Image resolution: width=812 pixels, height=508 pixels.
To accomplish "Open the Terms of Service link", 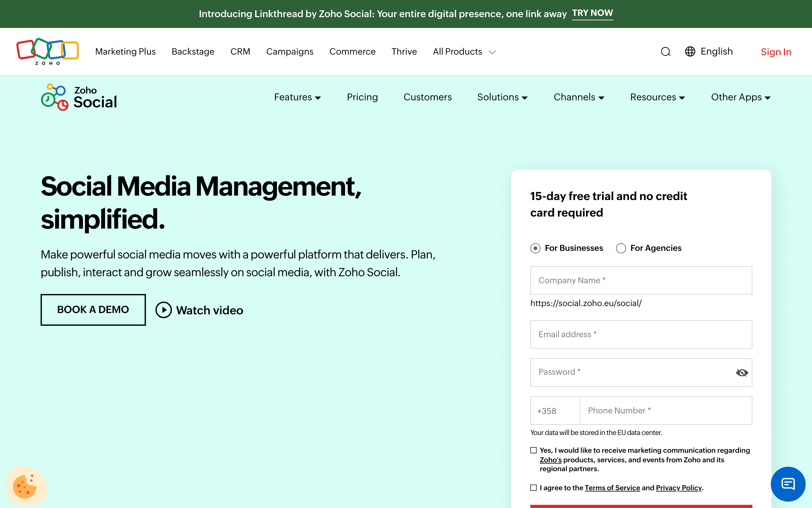I will (x=612, y=487).
